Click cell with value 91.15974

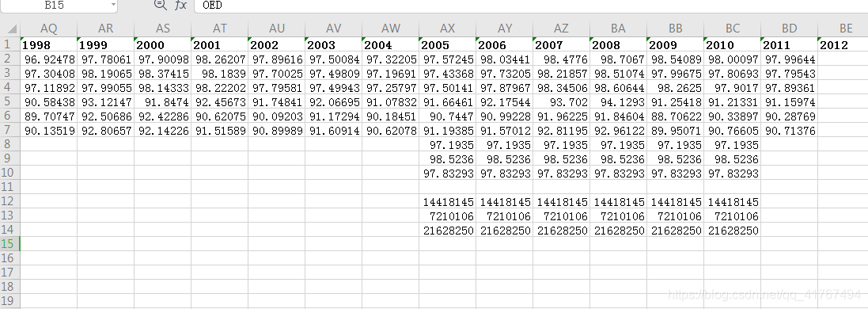tap(790, 102)
